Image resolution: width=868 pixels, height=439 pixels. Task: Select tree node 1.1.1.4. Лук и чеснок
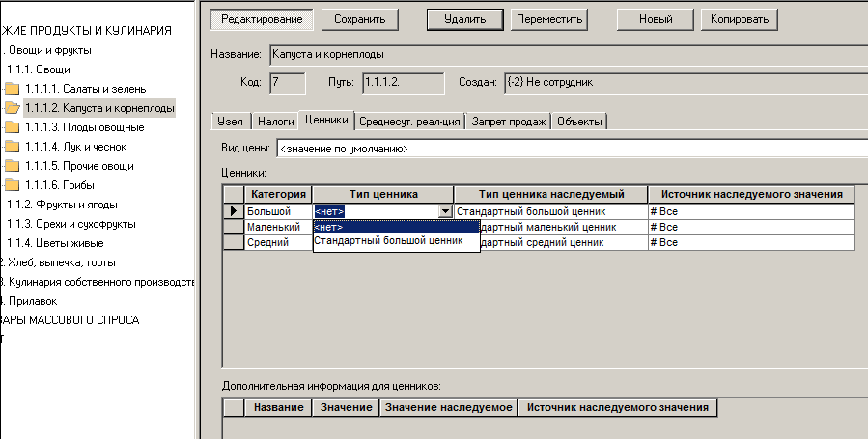76,147
